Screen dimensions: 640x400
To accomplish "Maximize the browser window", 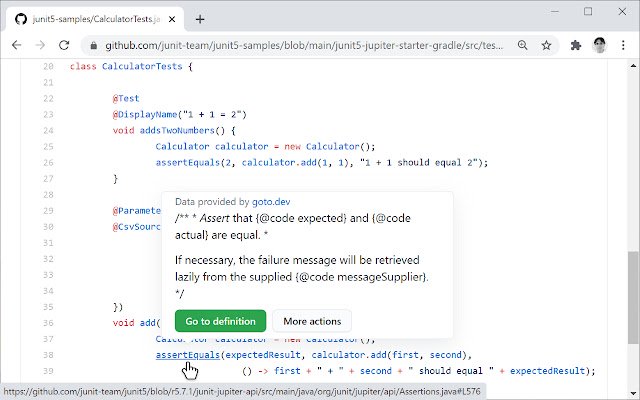I will click(x=588, y=11).
